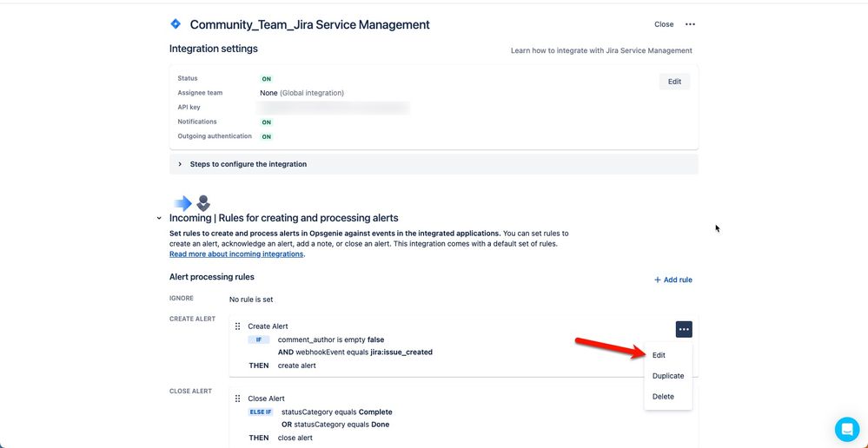Viewport: 868px width, 448px height.
Task: Choose Duplicate from the rule menu
Action: pos(668,376)
